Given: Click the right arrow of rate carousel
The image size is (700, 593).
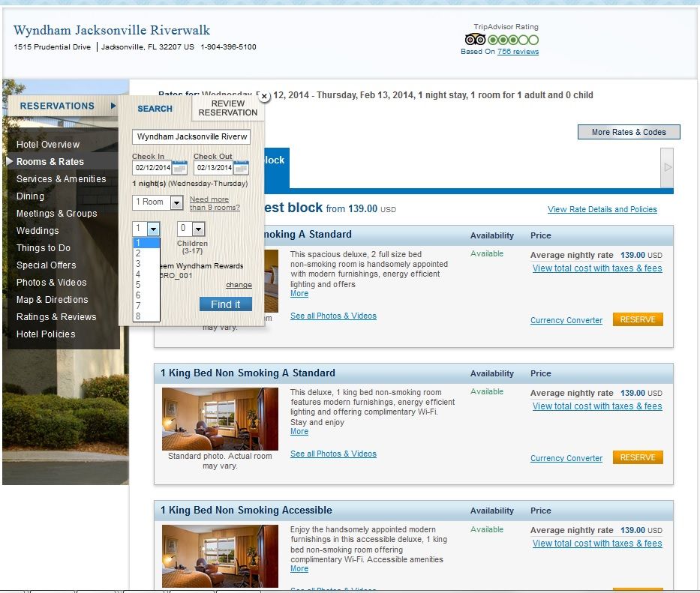Looking at the screenshot, I should (x=667, y=167).
